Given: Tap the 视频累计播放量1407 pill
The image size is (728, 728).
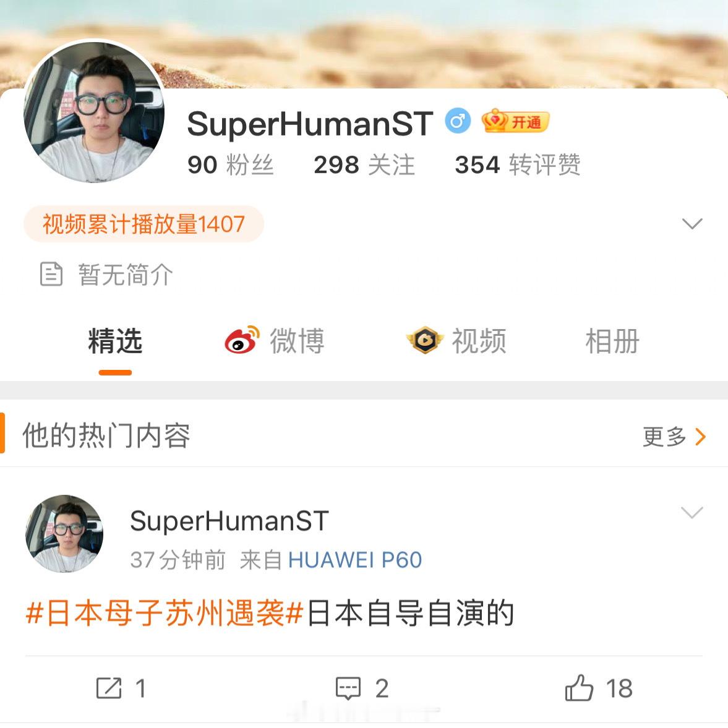Looking at the screenshot, I should click(143, 224).
